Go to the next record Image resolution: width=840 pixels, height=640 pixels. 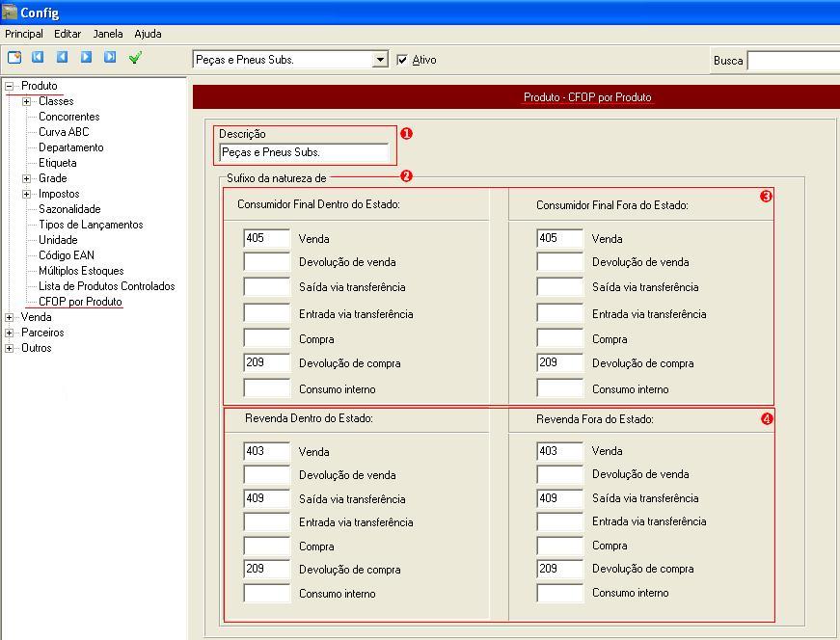(x=86, y=58)
